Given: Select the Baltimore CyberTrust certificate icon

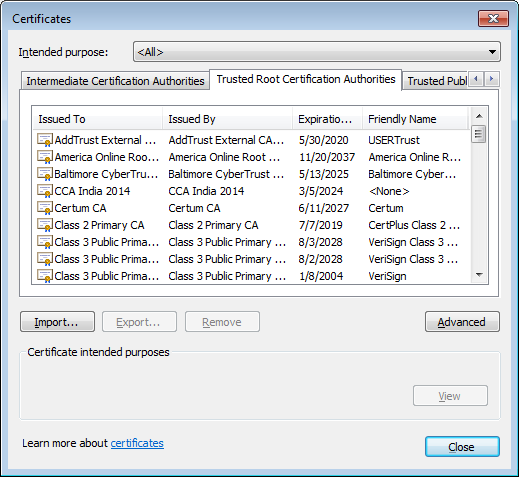Looking at the screenshot, I should tap(45, 174).
